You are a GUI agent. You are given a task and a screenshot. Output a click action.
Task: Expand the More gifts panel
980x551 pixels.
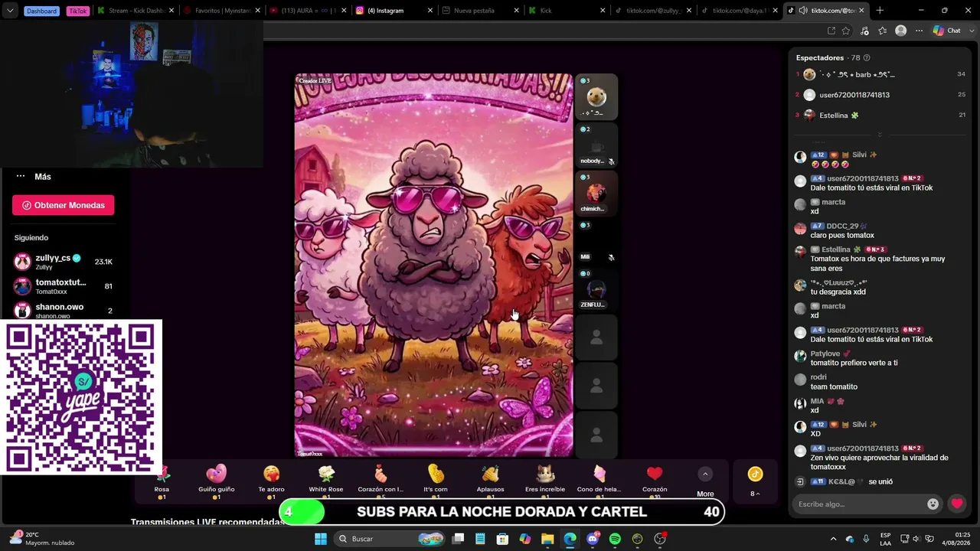[705, 482]
